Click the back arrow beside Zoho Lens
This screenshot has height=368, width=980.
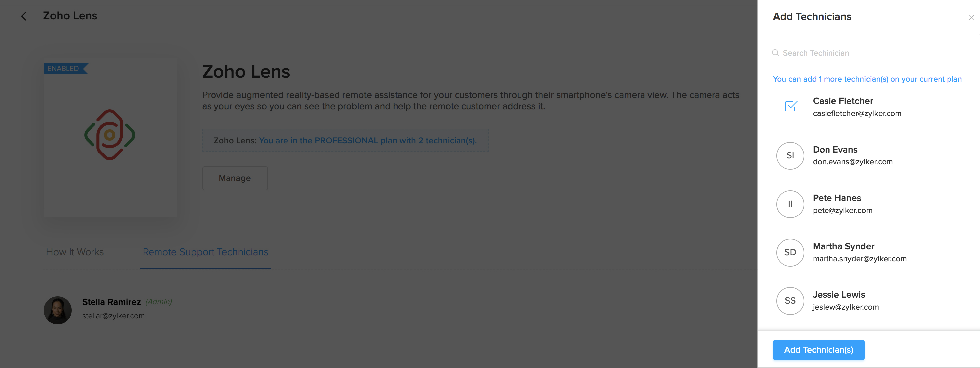click(x=24, y=16)
